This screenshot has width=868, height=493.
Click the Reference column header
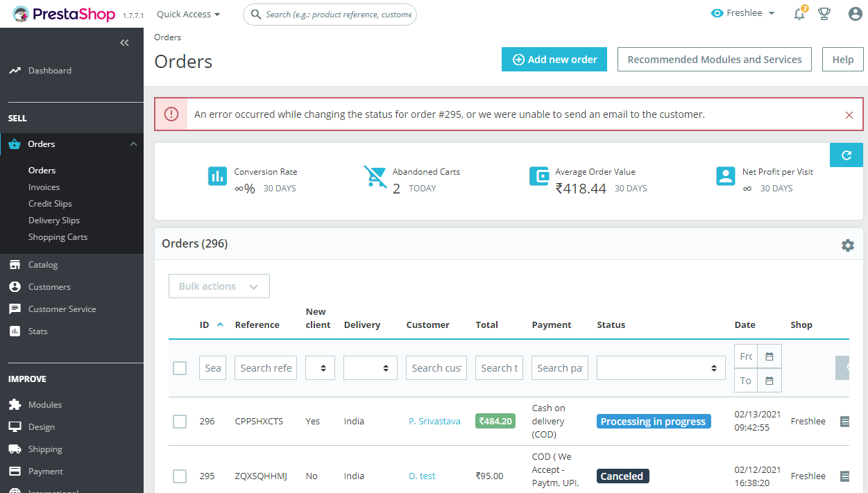(257, 325)
